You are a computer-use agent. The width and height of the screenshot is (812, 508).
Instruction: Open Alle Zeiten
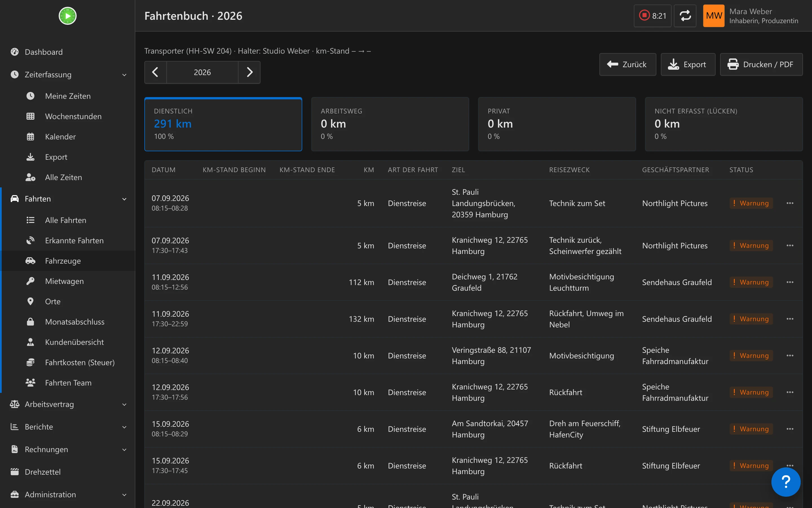pyautogui.click(x=68, y=178)
